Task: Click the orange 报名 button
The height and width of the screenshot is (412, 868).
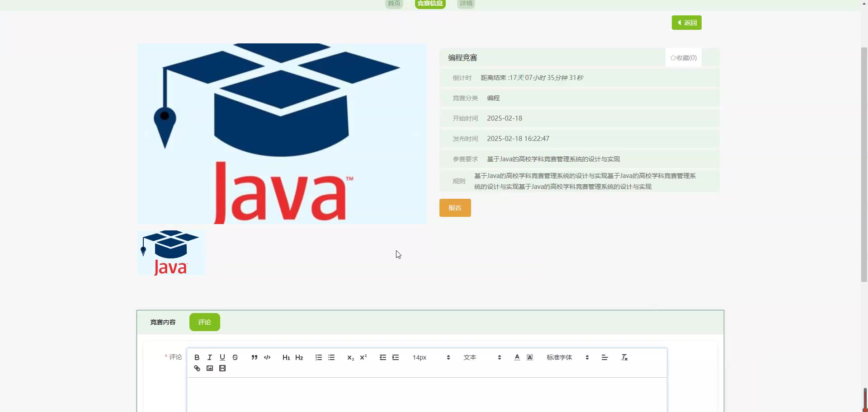Action: tap(455, 208)
